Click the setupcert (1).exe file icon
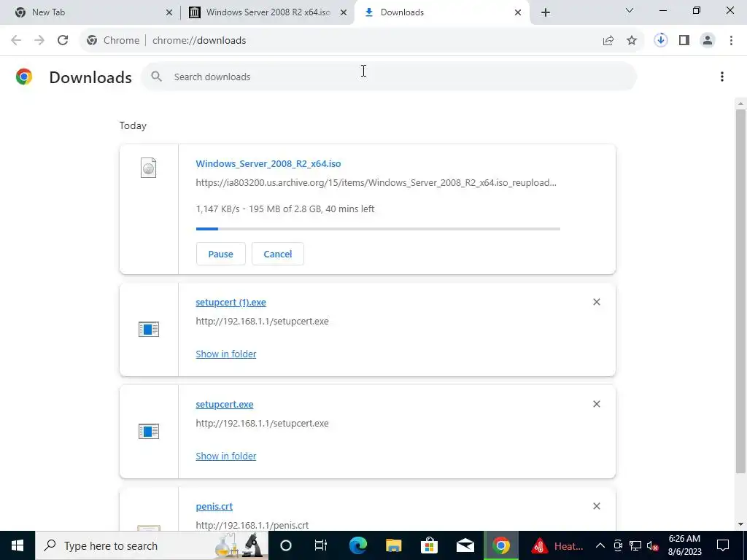 pos(149,329)
